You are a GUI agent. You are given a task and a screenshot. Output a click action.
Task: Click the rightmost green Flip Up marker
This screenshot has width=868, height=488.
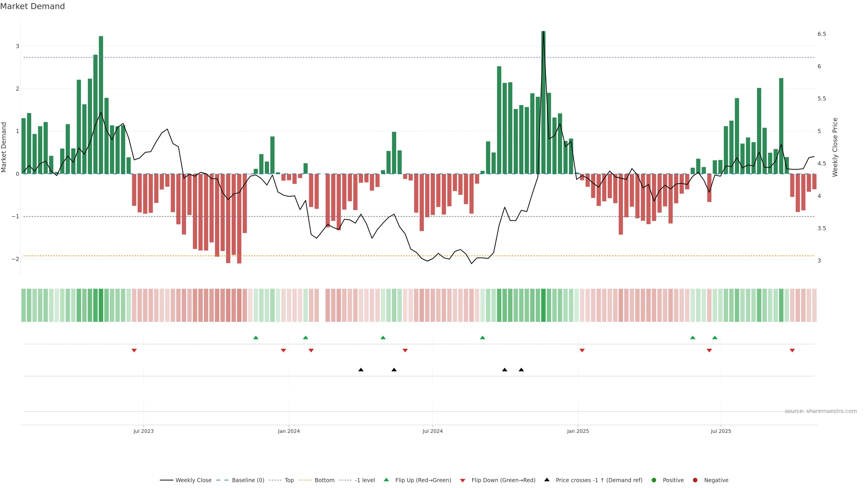click(x=715, y=338)
